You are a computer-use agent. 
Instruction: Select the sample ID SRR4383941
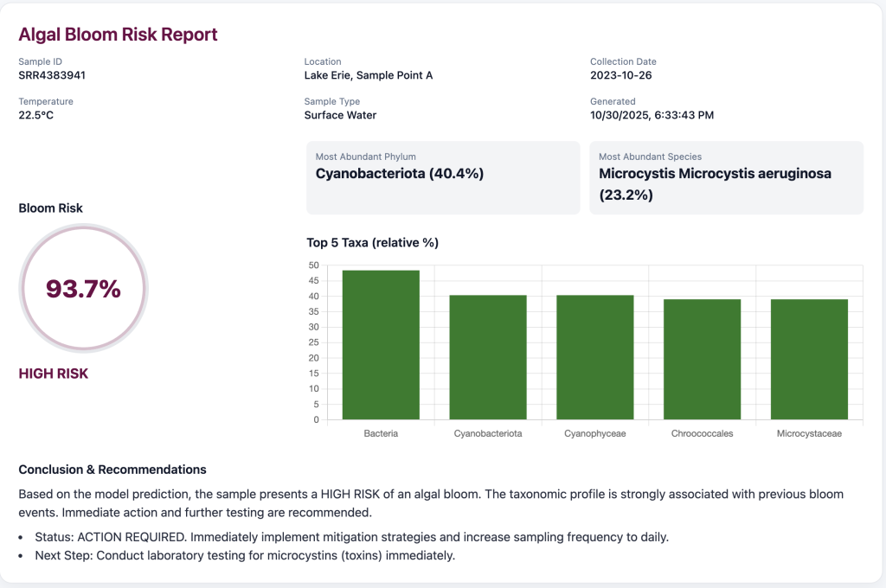(52, 75)
